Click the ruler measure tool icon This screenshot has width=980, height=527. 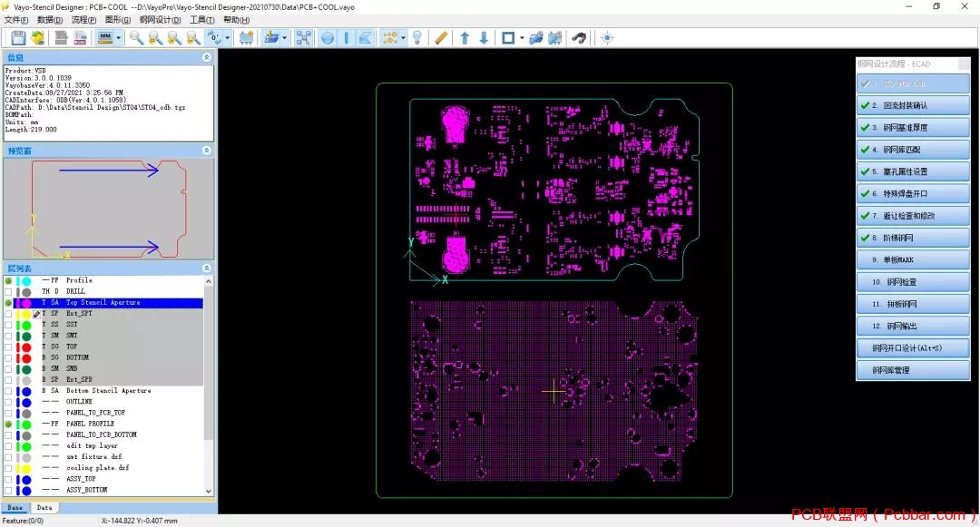[x=441, y=38]
